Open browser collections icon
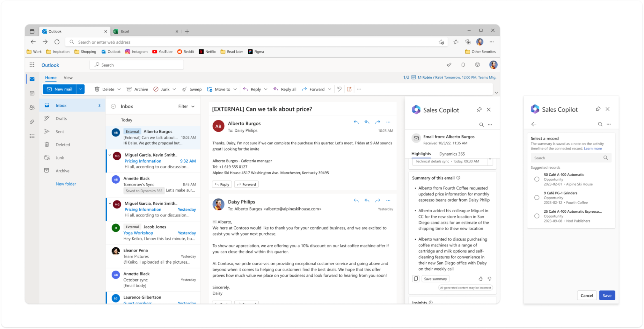Viewport: 644px width, 329px height. 468,42
